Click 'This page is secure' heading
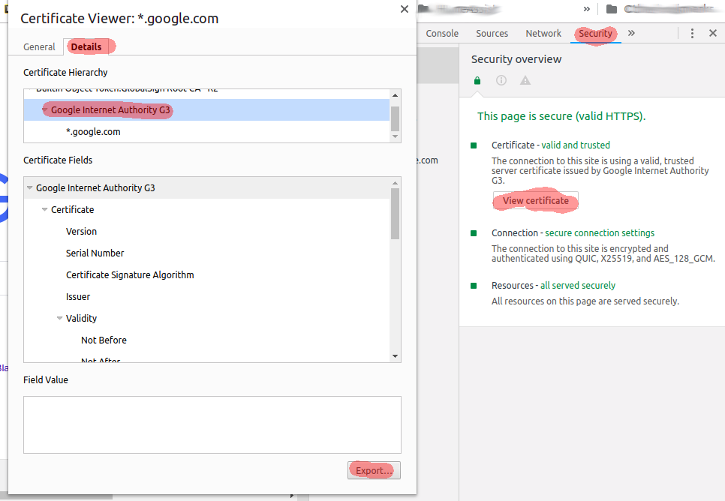The width and height of the screenshot is (725, 501). 561,116
